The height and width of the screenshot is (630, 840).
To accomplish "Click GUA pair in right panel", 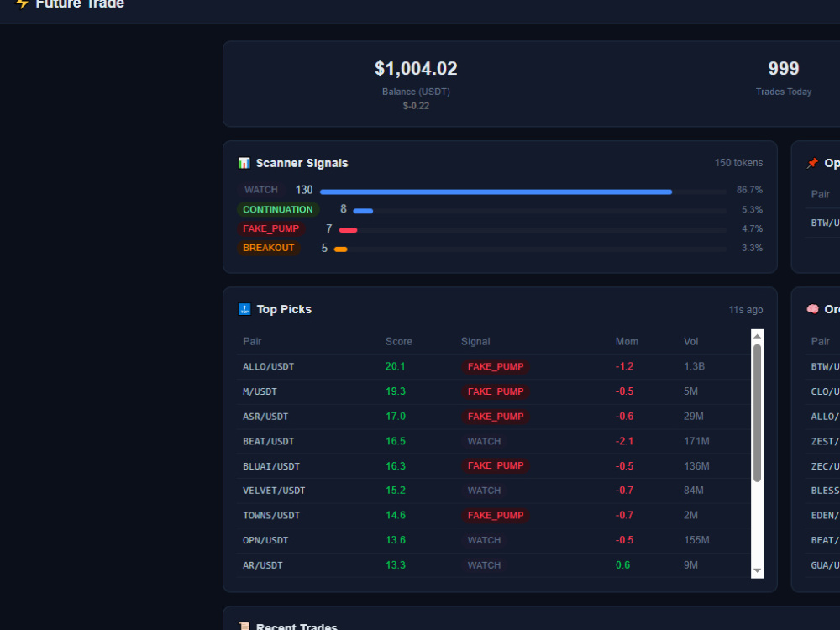I will click(x=825, y=565).
